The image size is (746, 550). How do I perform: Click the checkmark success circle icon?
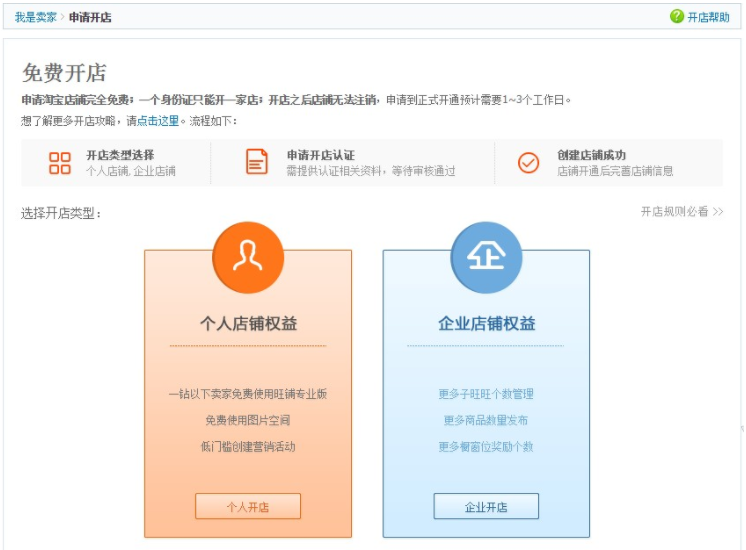(528, 162)
